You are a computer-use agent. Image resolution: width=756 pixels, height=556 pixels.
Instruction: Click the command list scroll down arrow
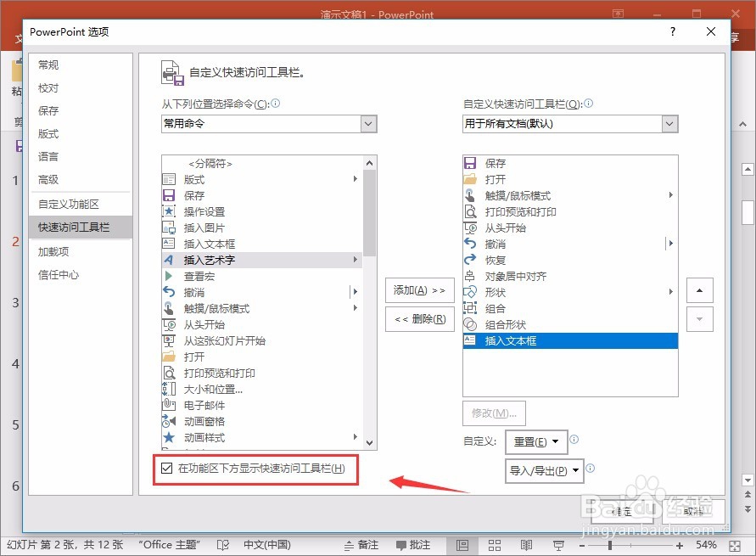click(369, 443)
